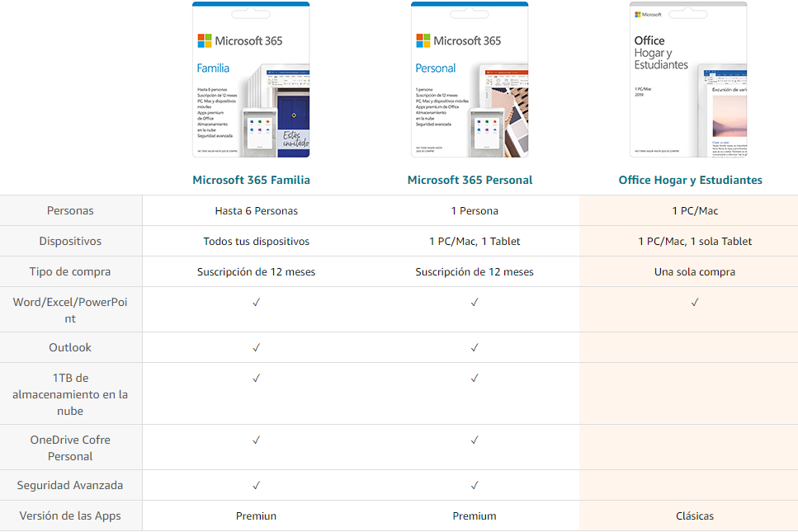Click the Personas row header
Viewport: 798px width, 532px height.
click(70, 210)
